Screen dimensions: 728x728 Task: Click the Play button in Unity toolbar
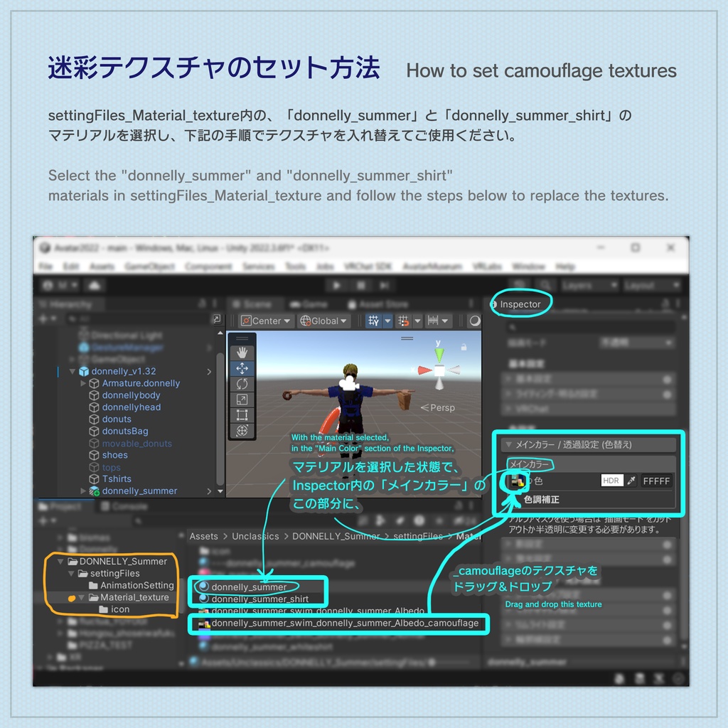(337, 285)
